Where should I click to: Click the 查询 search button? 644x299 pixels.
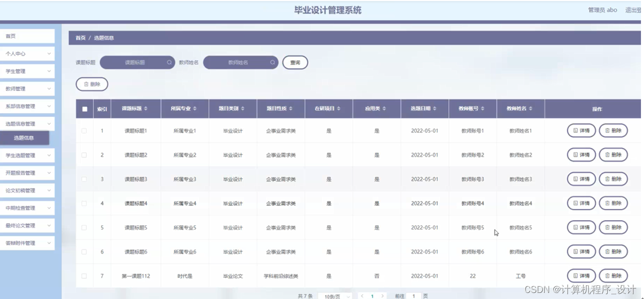coord(295,63)
